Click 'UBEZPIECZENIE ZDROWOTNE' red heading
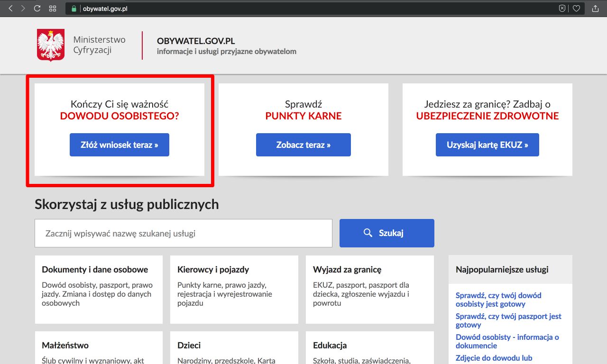607x364 pixels. click(487, 116)
